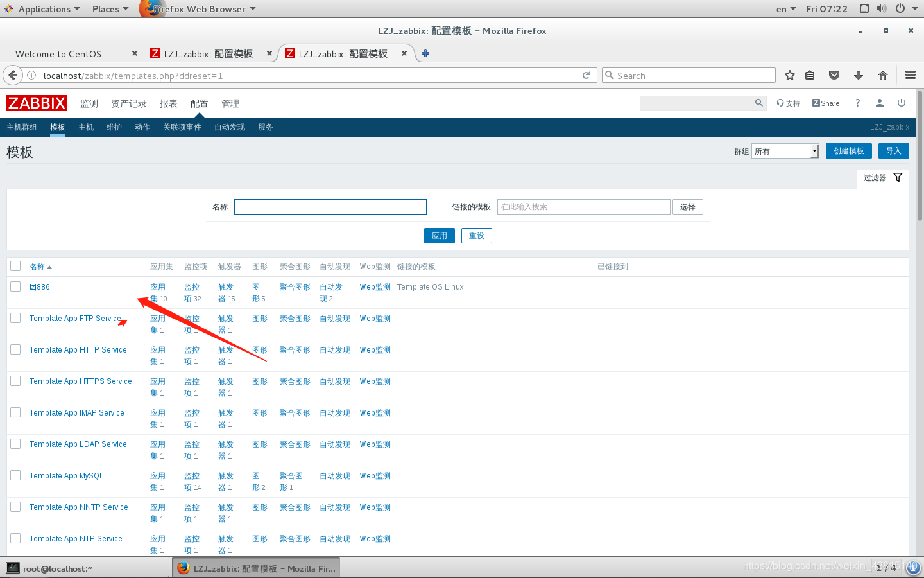
Task: Focus the 名称 name filter field
Action: pyautogui.click(x=330, y=207)
